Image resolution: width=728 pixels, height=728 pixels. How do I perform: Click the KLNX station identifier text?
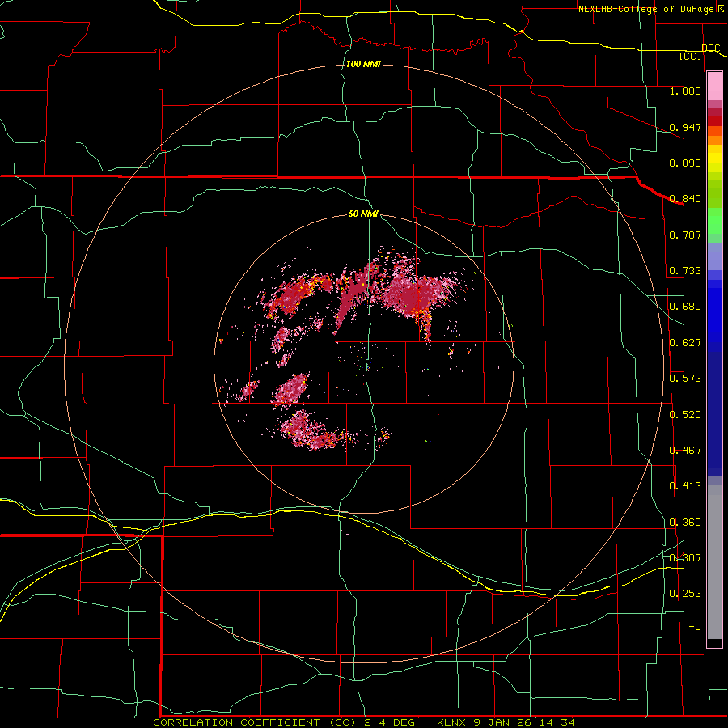[x=451, y=722]
